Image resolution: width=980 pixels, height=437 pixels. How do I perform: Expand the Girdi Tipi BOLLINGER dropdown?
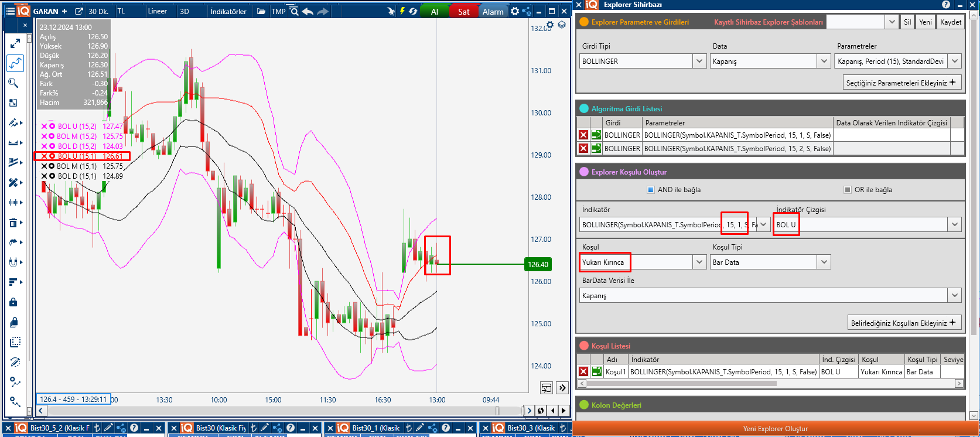[699, 62]
